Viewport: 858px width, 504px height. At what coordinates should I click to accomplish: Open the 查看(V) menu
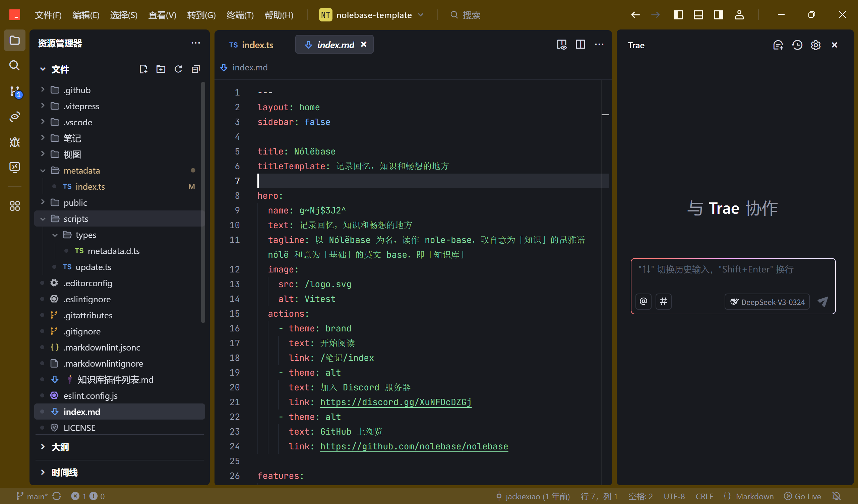pyautogui.click(x=162, y=15)
